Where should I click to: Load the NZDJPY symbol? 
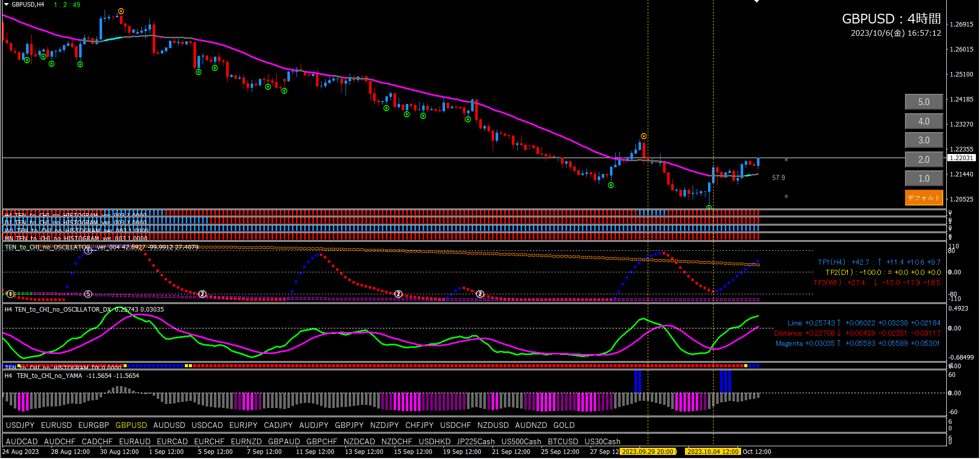point(384,425)
